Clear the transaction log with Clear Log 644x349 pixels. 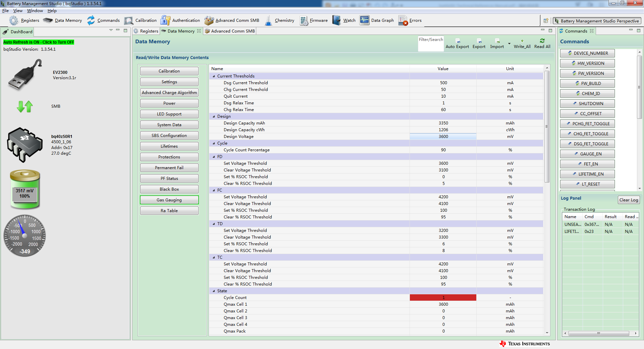[x=629, y=200]
